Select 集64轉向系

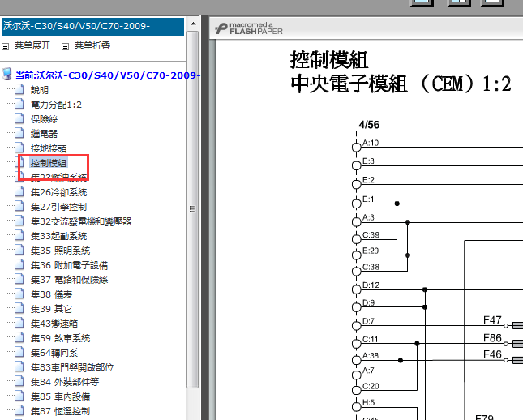tap(54, 353)
